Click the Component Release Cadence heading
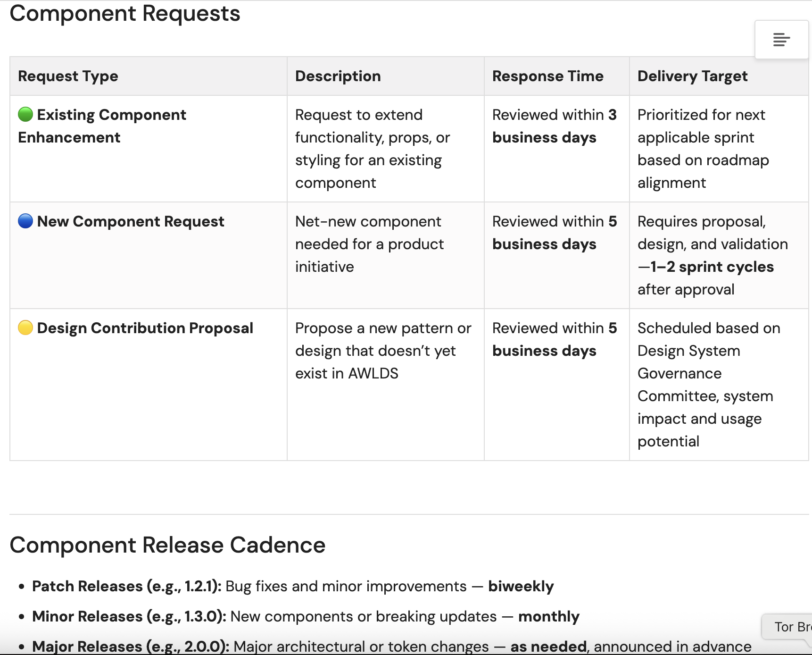The image size is (812, 655). point(167,545)
